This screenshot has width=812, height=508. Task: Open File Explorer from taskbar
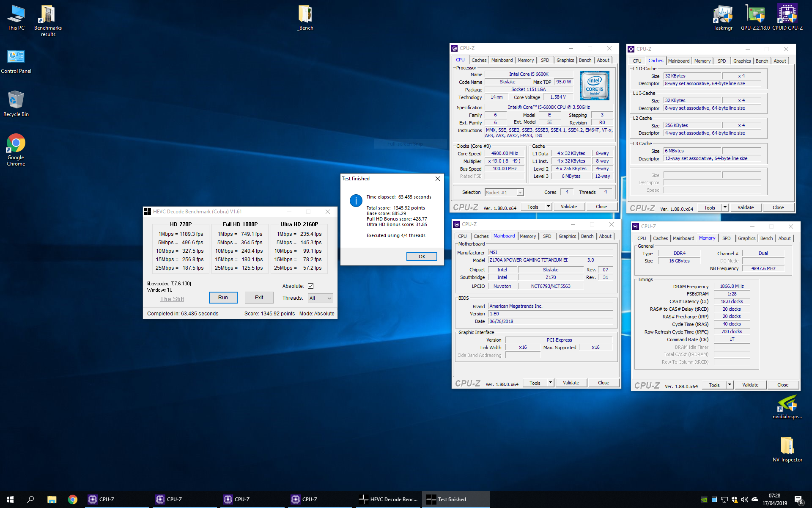(x=52, y=500)
